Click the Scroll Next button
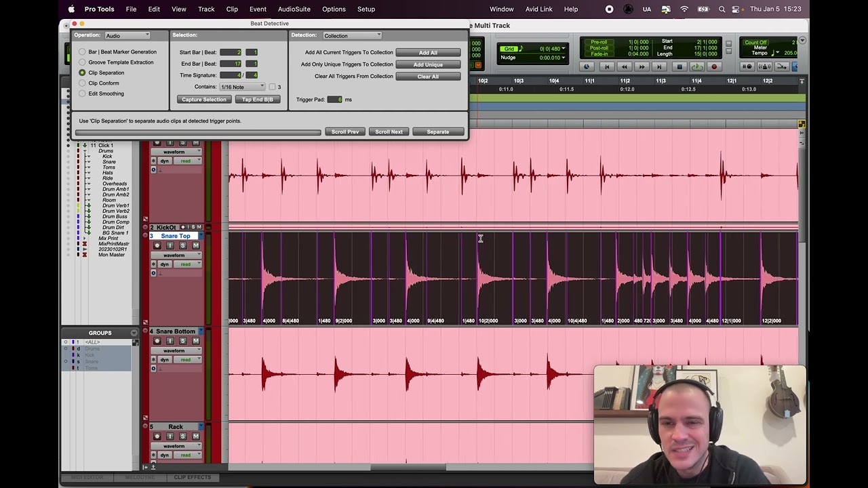 tap(389, 131)
